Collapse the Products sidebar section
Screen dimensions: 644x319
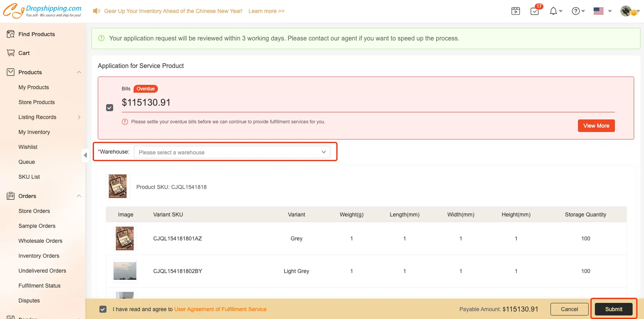79,72
